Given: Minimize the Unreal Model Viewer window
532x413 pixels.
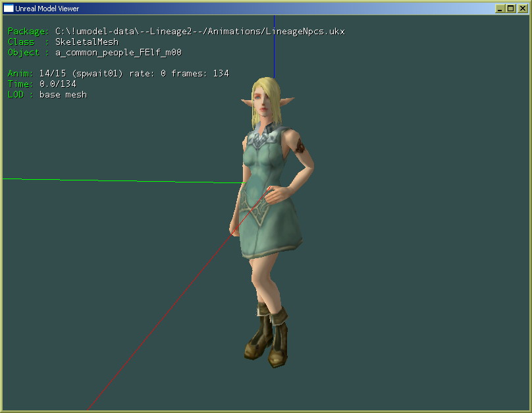Looking at the screenshot, I should (x=500, y=9).
